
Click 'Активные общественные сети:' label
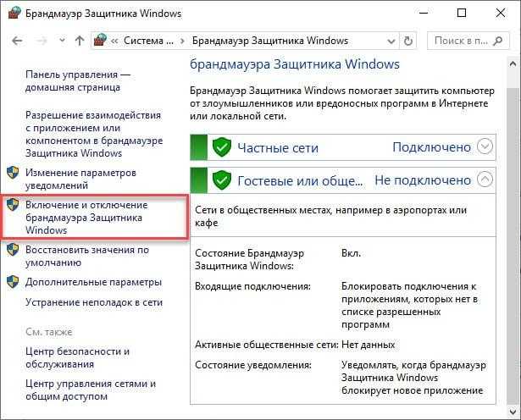[x=267, y=345]
